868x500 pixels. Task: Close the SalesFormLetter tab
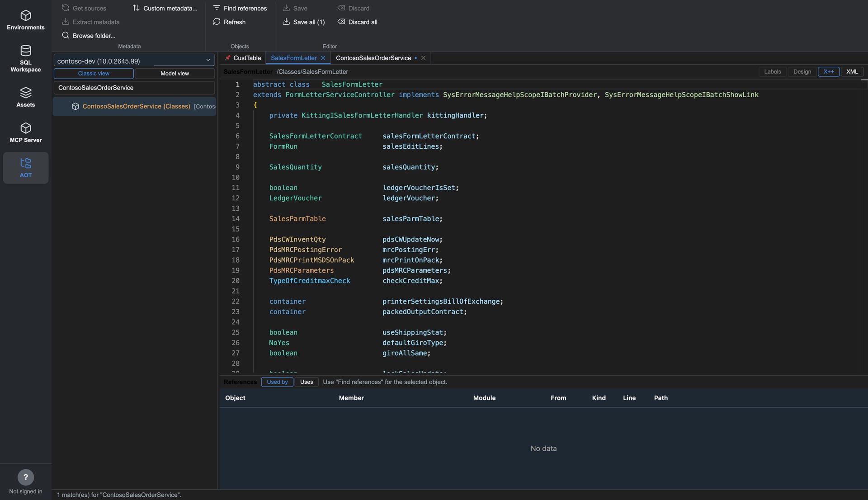point(323,58)
